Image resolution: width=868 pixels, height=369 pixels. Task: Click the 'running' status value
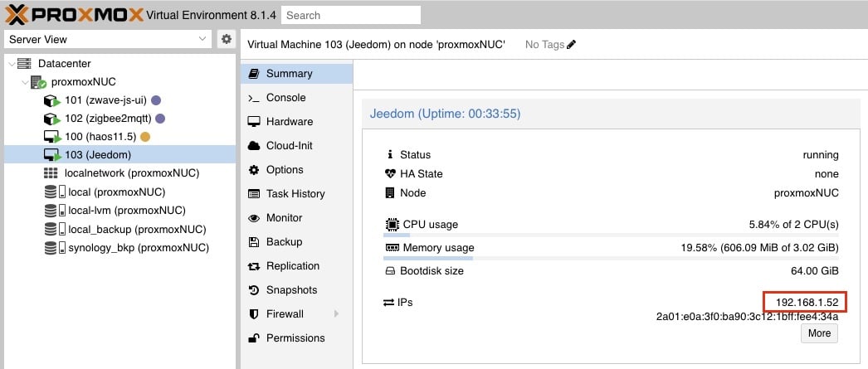tap(821, 155)
